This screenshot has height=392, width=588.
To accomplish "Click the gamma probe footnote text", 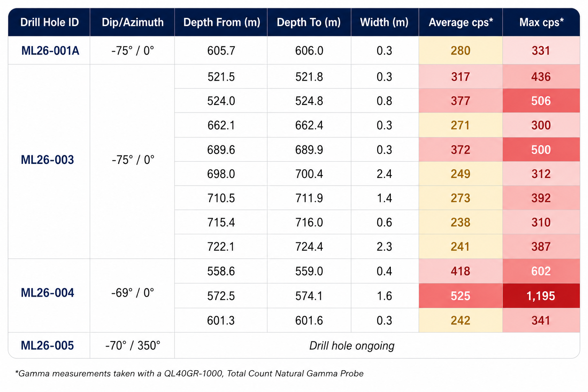I will click(189, 373).
